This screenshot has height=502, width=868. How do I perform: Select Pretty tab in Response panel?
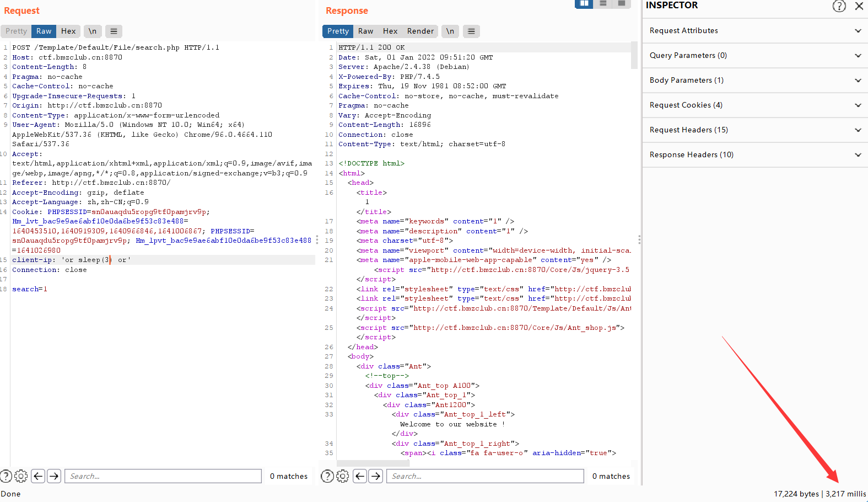338,31
